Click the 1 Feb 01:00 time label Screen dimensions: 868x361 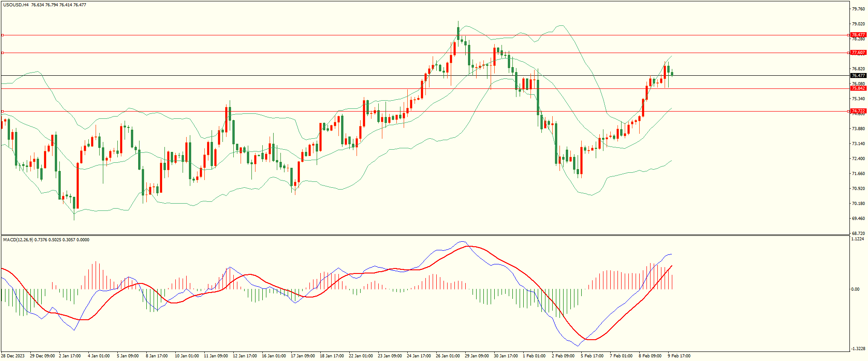pos(535,356)
